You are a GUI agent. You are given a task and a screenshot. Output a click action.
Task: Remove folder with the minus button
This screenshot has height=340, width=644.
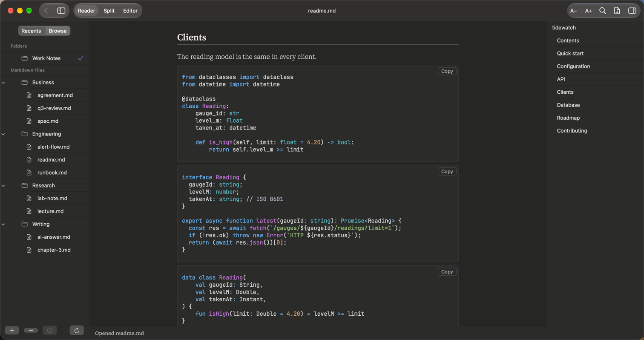point(31,330)
